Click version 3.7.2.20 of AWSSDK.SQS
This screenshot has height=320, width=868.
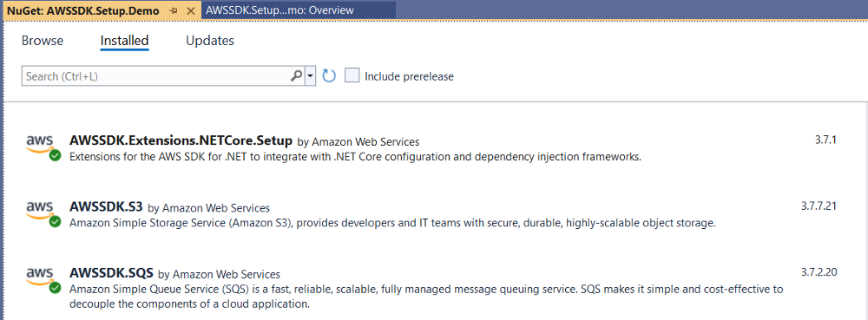point(819,272)
